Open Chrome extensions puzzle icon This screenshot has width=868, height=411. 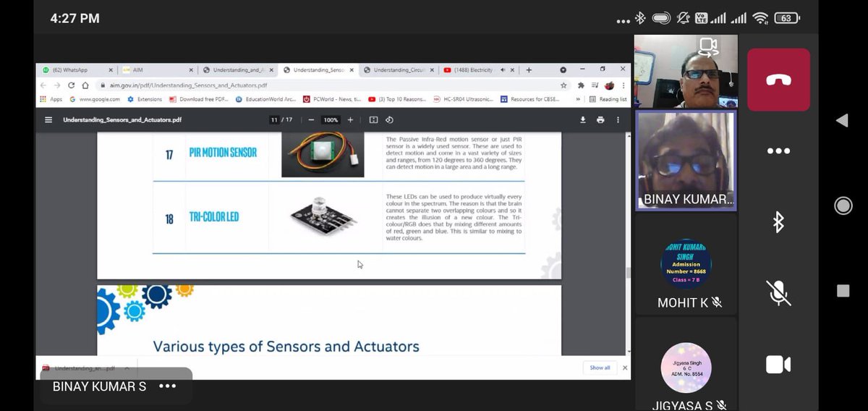coord(580,85)
